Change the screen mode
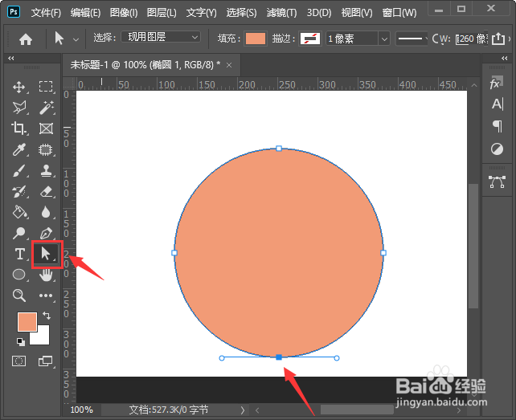Screen dimensions: 516x420 click(x=46, y=361)
